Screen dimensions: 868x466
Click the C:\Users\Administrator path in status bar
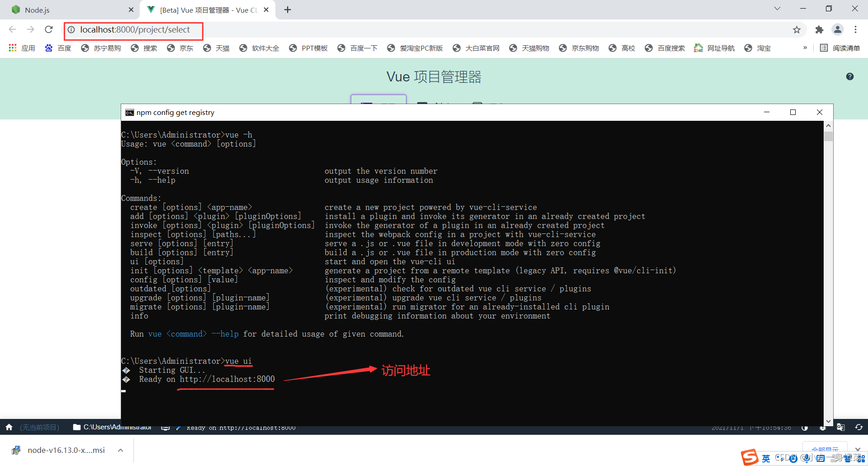[118, 427]
